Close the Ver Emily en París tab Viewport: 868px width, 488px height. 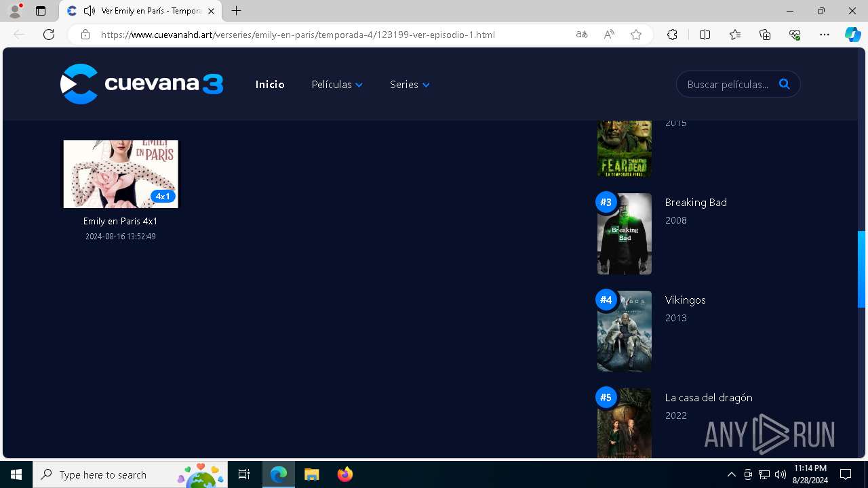[x=212, y=11]
